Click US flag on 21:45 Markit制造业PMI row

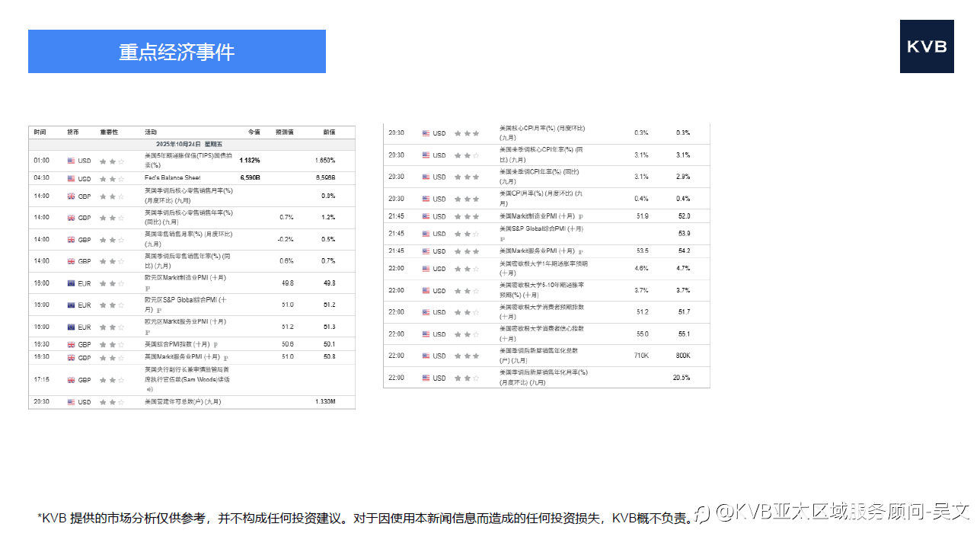[x=426, y=216]
